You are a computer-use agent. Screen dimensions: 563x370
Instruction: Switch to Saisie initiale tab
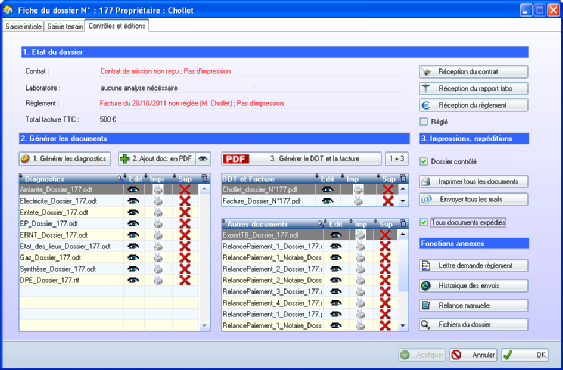coord(23,27)
